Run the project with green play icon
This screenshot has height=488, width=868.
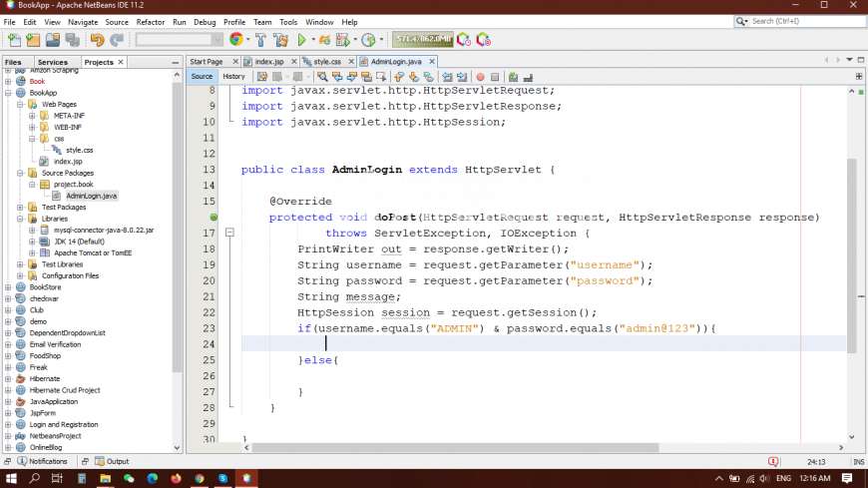301,40
